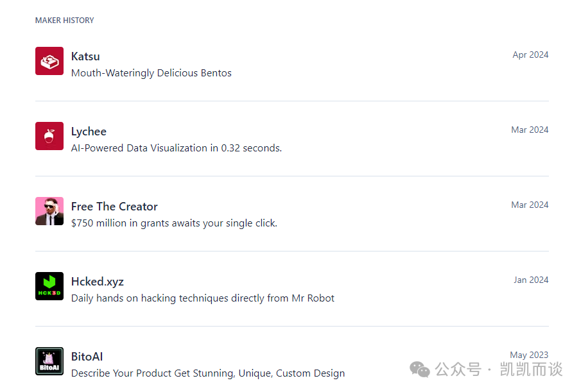Screen dimensions: 581x392
Task: Click 'Mouth-Wateringly Delicious Bentos' tagline
Action: 151,73
